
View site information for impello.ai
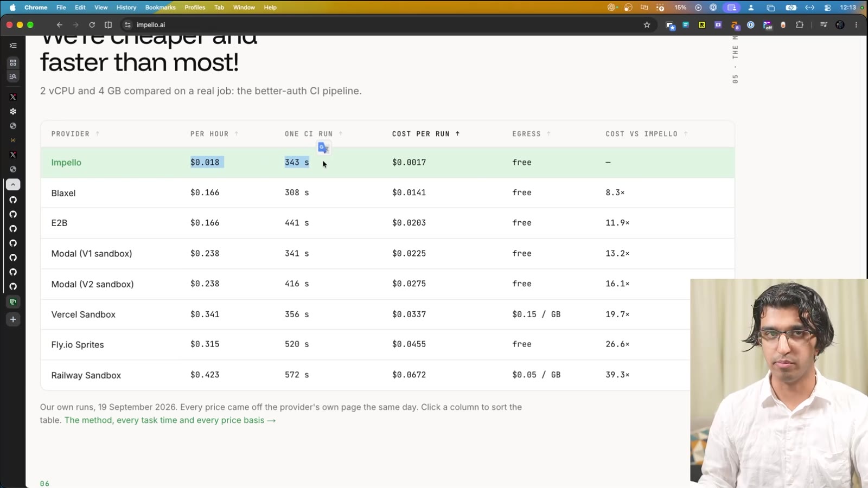click(x=127, y=25)
